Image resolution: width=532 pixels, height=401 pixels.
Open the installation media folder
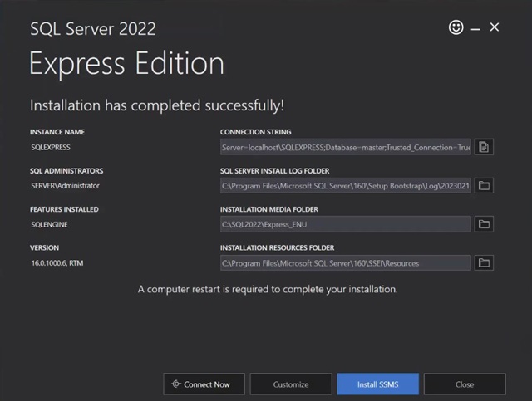[x=484, y=224]
